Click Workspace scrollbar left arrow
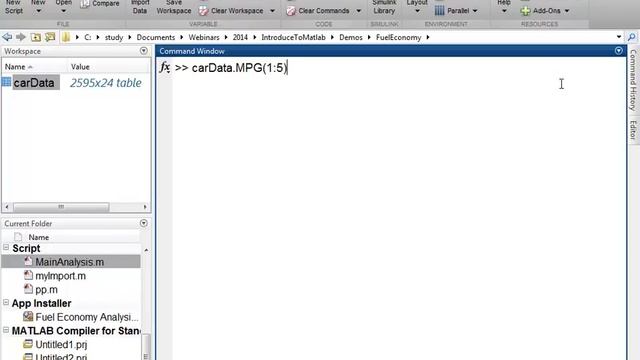This screenshot has height=360, width=640. pos(7,207)
